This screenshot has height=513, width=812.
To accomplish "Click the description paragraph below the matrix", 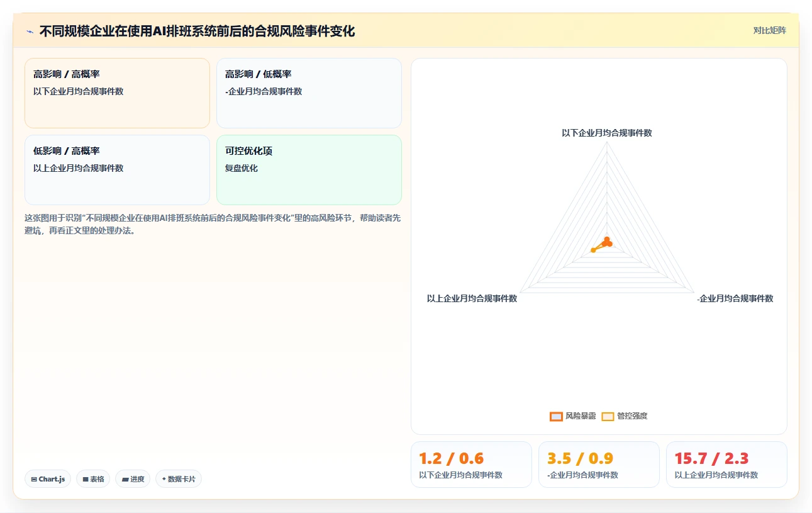I will [x=213, y=224].
